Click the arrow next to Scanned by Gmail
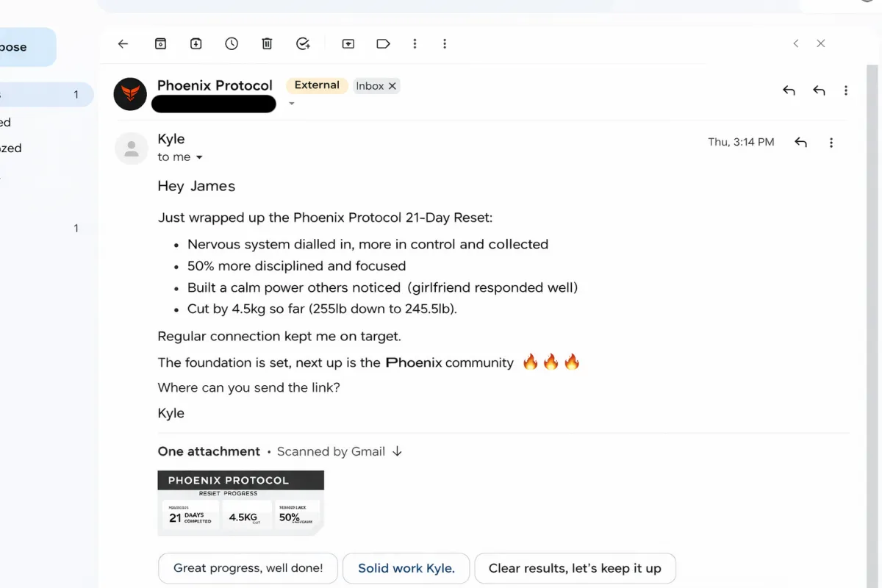Screen dimensions: 882x588 (397, 451)
